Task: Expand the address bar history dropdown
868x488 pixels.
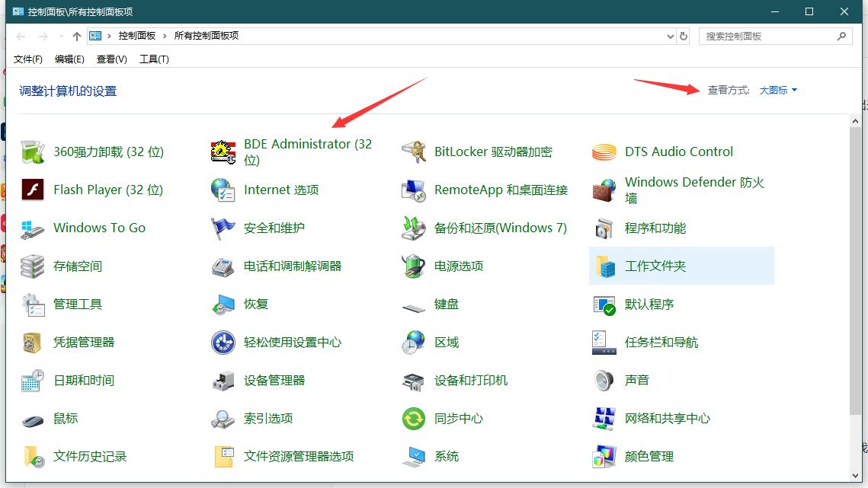Action: (x=670, y=35)
